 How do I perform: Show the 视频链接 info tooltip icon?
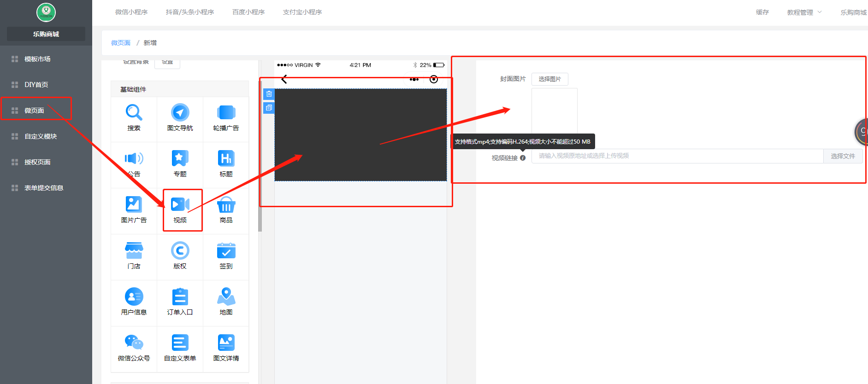523,158
